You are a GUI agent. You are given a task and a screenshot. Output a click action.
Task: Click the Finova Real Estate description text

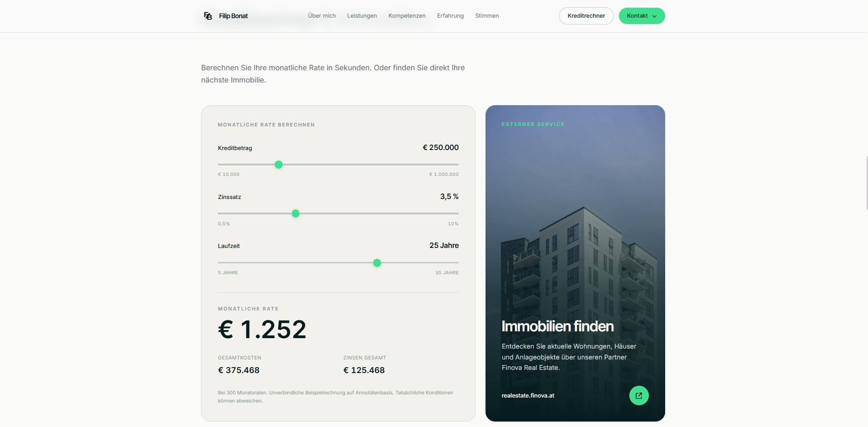(569, 357)
